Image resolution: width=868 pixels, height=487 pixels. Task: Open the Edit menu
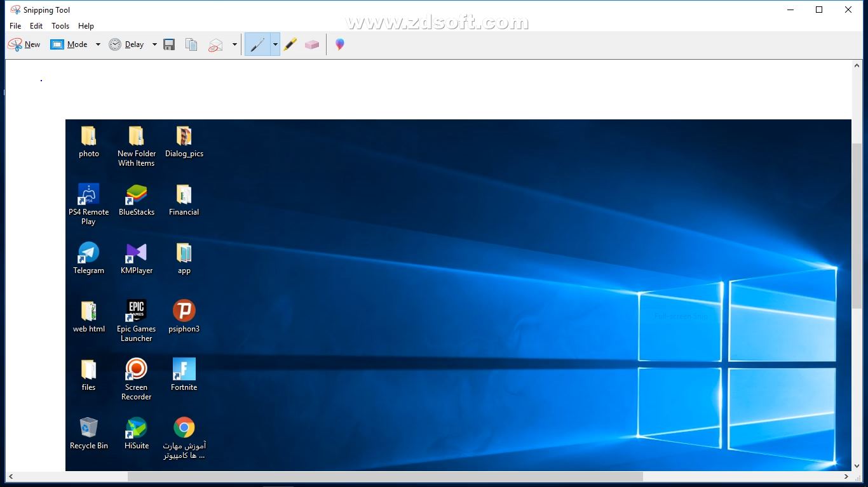click(36, 26)
